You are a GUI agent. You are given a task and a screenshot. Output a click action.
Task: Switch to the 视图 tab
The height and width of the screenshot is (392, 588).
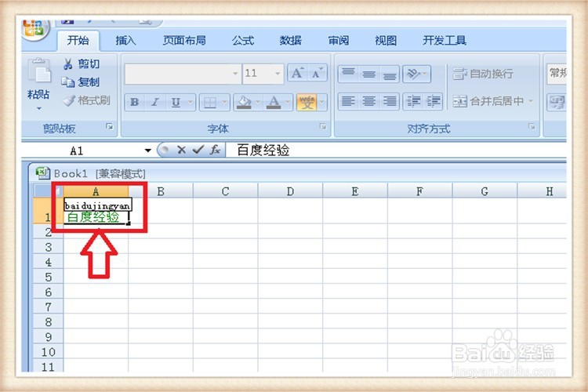click(x=386, y=40)
